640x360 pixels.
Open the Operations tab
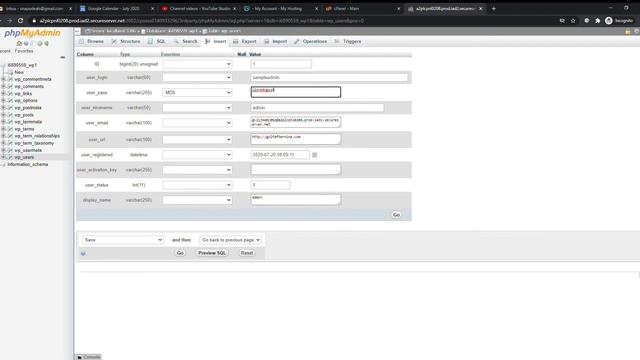311,41
